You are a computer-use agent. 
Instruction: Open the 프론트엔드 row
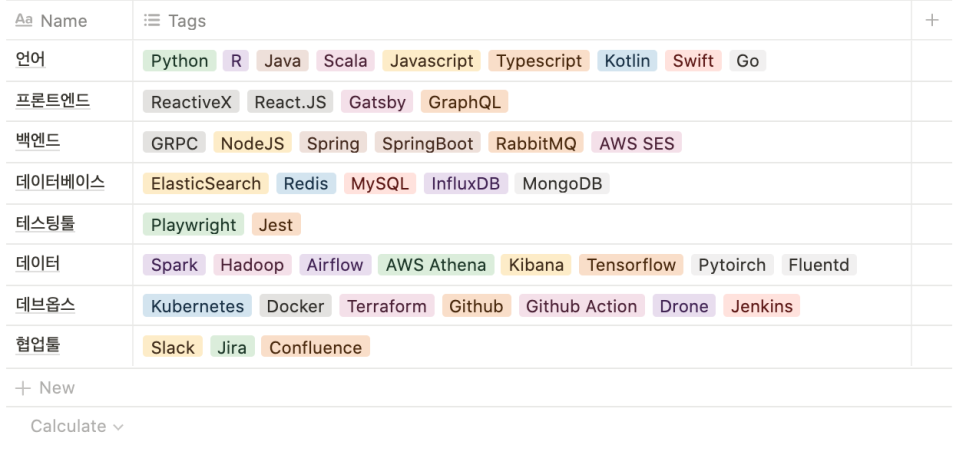(53, 101)
